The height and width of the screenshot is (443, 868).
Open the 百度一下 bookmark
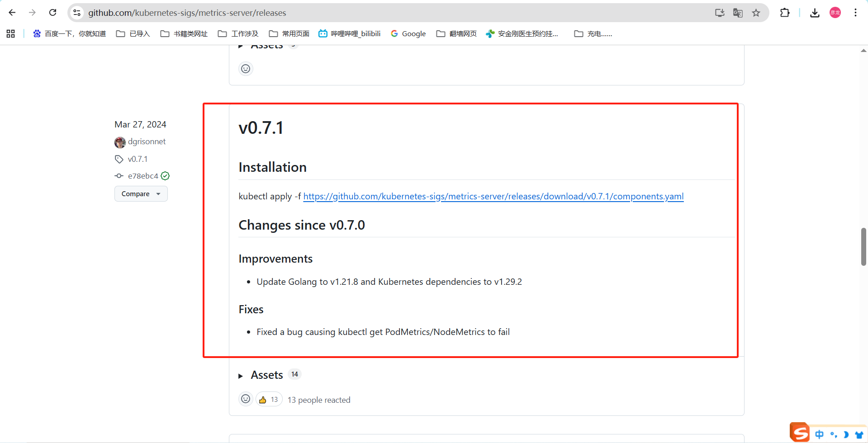click(69, 33)
